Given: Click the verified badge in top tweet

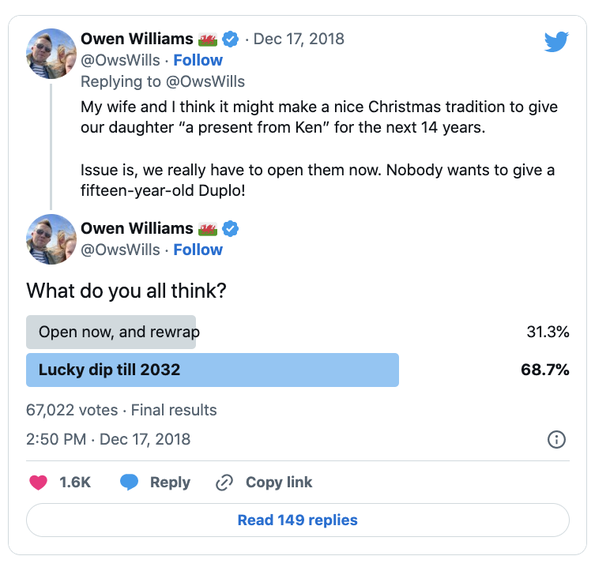Looking at the screenshot, I should tap(230, 39).
